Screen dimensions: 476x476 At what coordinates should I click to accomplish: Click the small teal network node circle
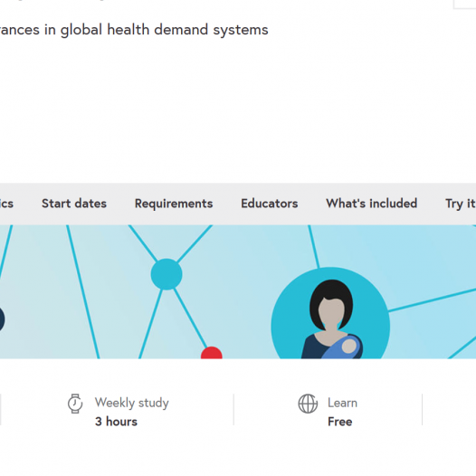point(167,274)
